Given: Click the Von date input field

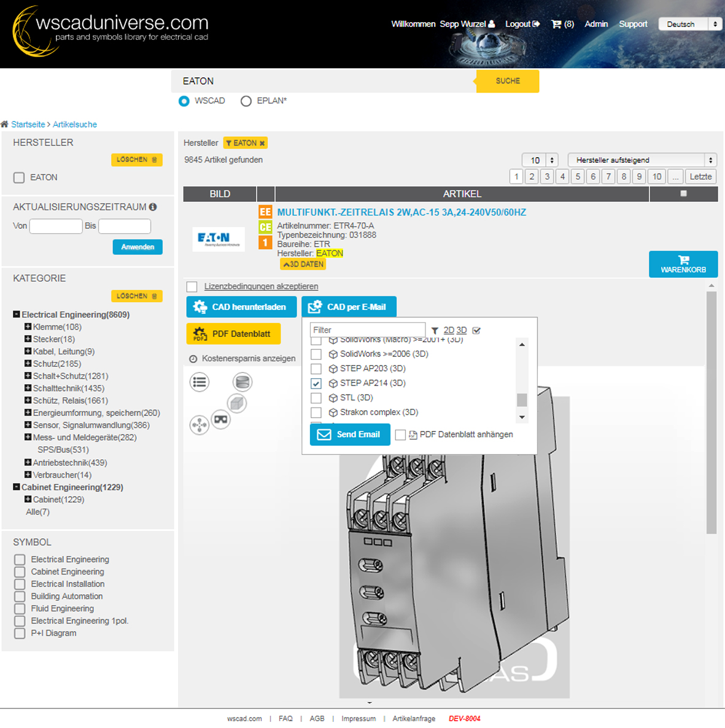Looking at the screenshot, I should click(x=56, y=226).
